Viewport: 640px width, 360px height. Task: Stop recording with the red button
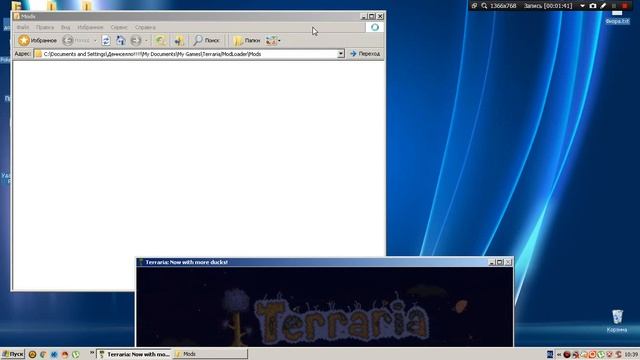coord(624,6)
